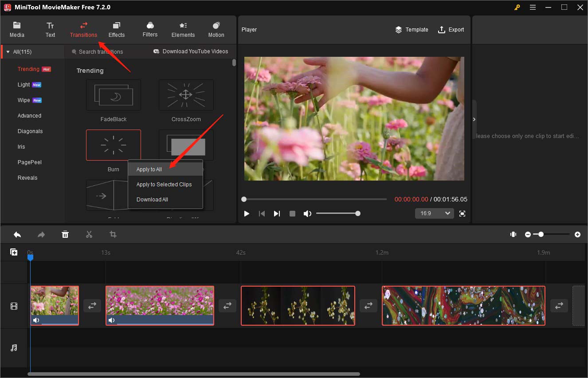Open the 16:9 aspect ratio dropdown
588x378 pixels.
tap(435, 213)
